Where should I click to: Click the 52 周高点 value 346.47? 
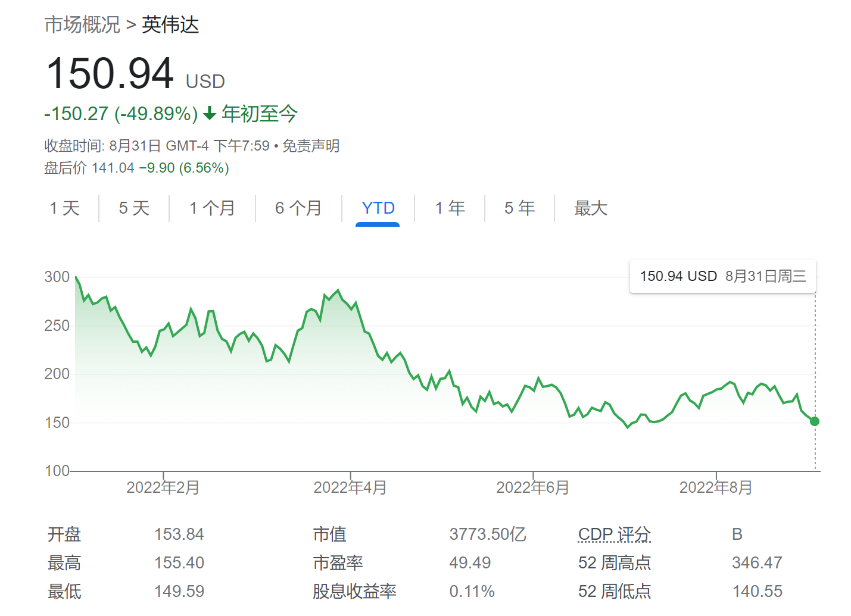(x=757, y=563)
